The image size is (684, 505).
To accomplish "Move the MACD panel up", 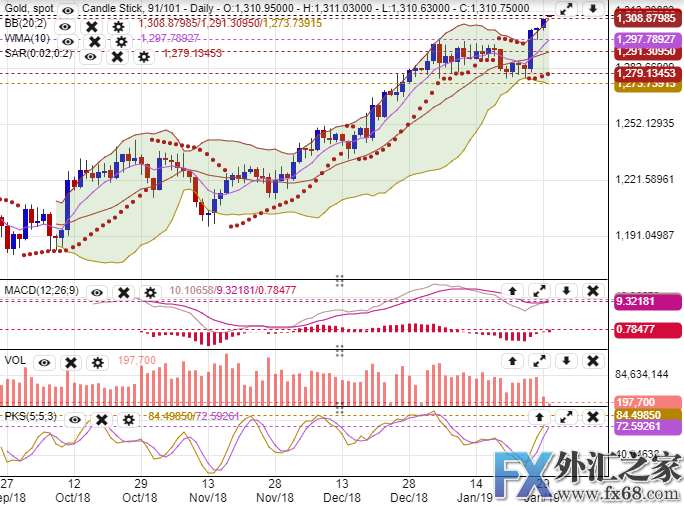I will [x=512, y=291].
